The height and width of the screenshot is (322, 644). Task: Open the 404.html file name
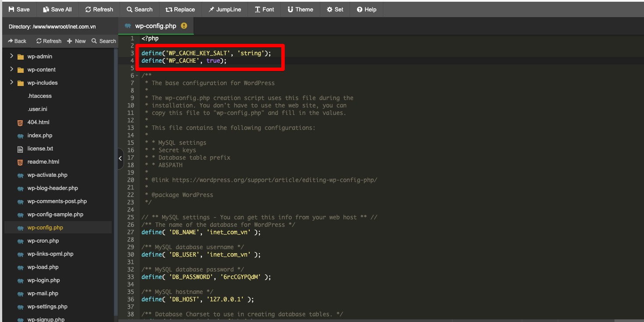38,122
